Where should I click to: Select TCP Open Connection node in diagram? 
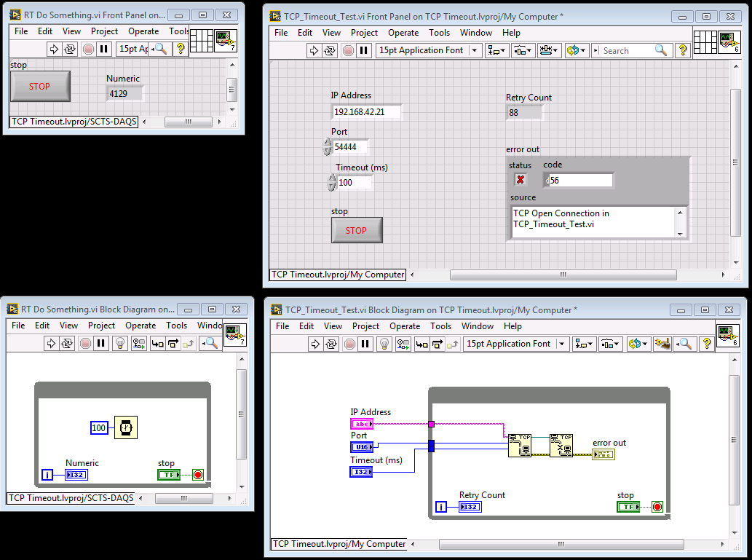pyautogui.click(x=520, y=446)
